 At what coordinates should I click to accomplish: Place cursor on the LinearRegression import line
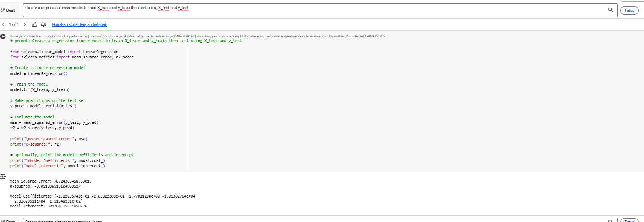click(64, 52)
